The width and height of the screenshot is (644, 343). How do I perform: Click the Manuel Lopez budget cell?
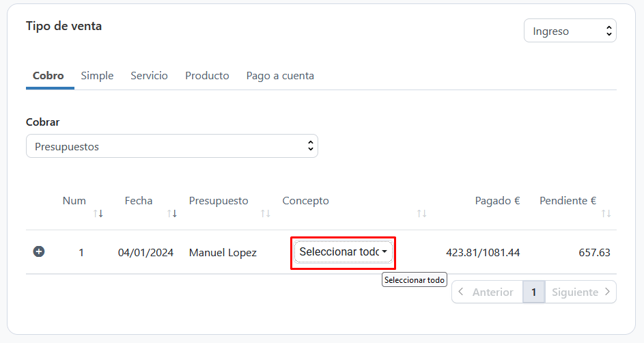[x=223, y=253]
